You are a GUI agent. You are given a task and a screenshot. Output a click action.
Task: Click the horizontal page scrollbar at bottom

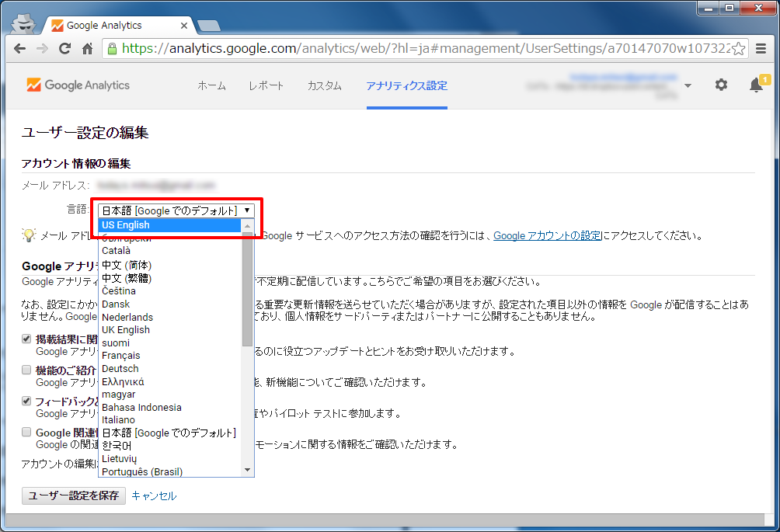click(x=385, y=520)
